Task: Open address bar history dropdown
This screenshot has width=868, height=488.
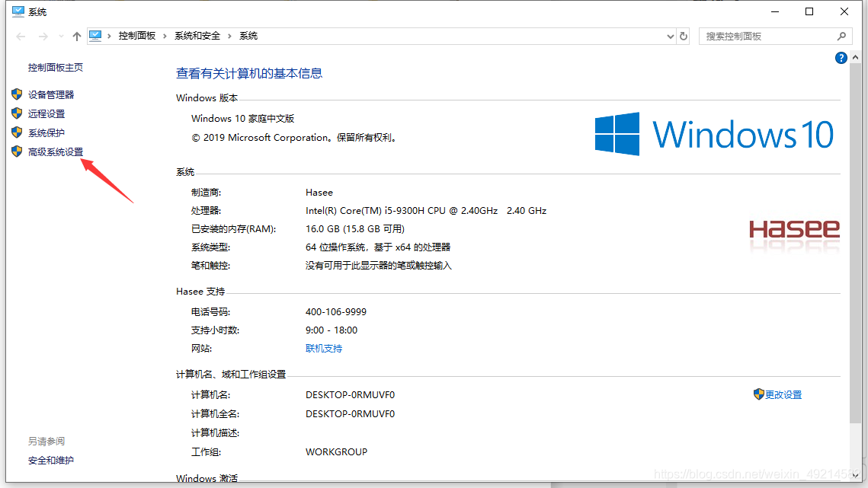Action: (671, 37)
